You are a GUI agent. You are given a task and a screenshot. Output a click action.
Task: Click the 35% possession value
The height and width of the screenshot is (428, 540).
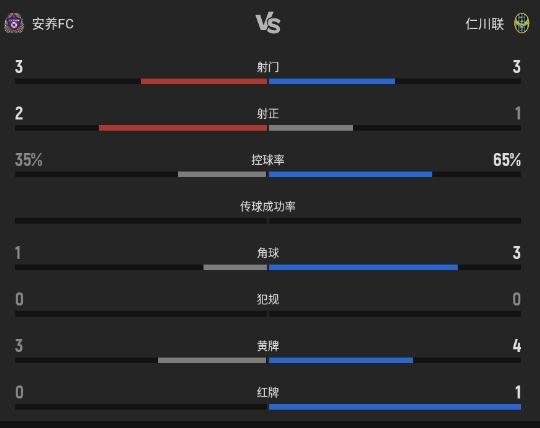pyautogui.click(x=29, y=160)
